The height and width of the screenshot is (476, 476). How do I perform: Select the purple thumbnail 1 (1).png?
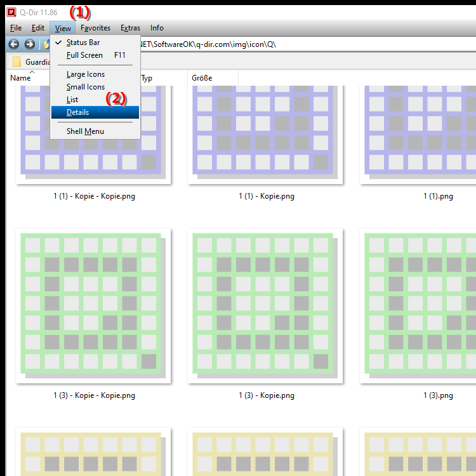coord(418,135)
